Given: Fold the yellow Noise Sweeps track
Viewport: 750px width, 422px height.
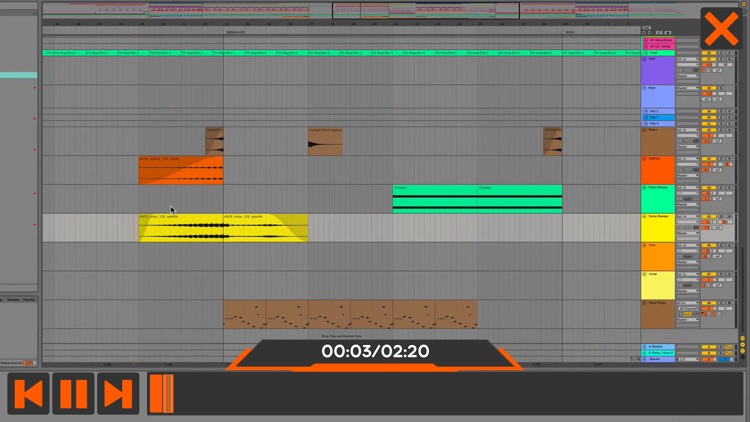Looking at the screenshot, I should pos(644,216).
